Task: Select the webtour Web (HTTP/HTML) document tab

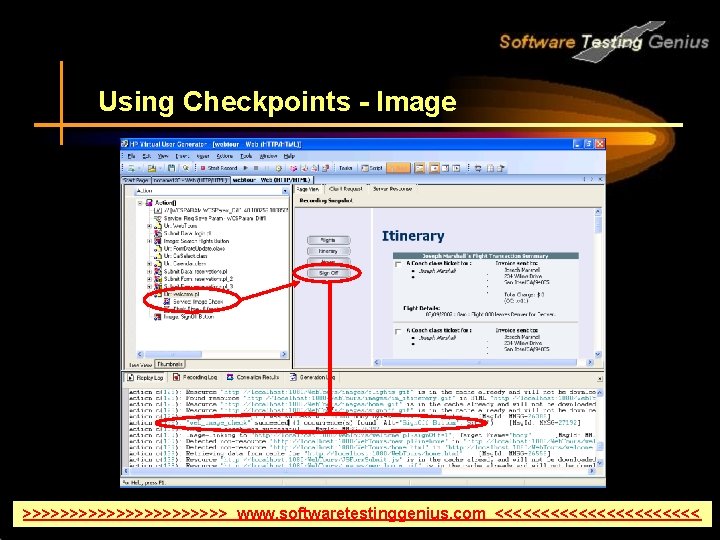Action: pos(271,180)
